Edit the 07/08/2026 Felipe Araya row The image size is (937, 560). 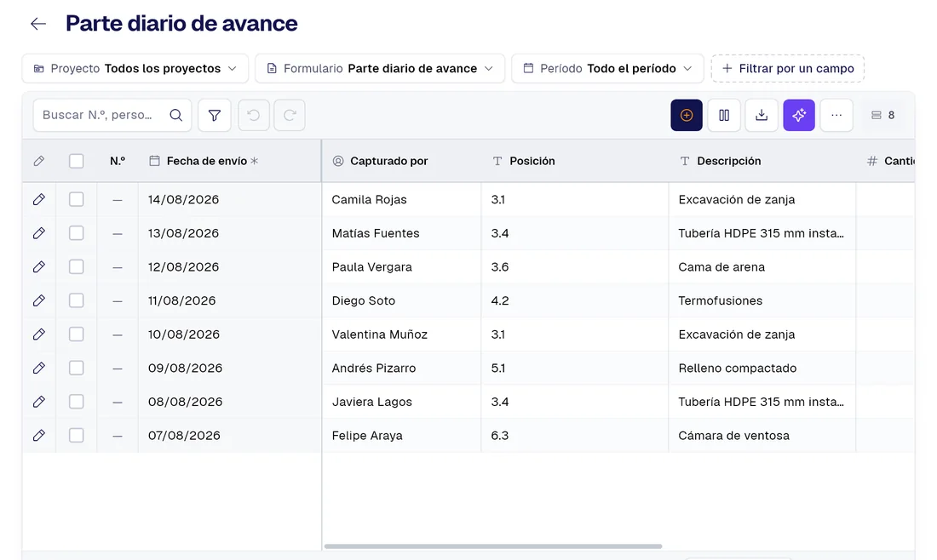point(39,436)
